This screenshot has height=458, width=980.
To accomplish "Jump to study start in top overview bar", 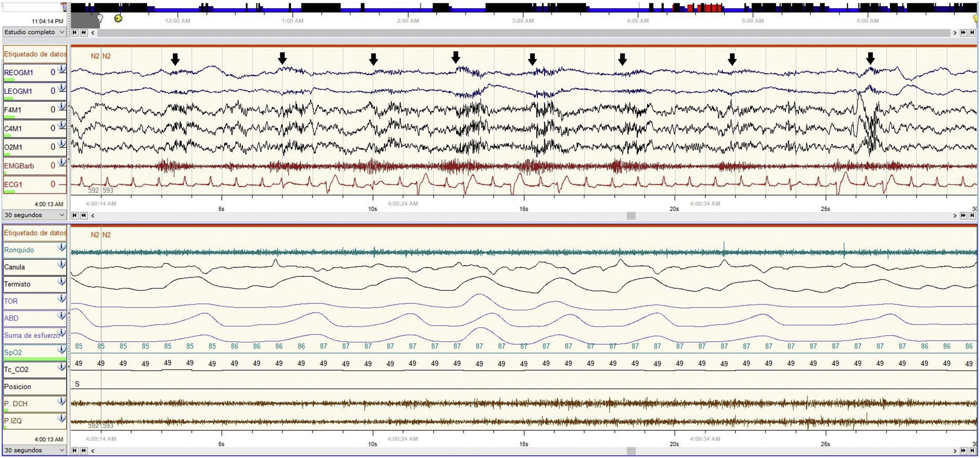I will (75, 33).
